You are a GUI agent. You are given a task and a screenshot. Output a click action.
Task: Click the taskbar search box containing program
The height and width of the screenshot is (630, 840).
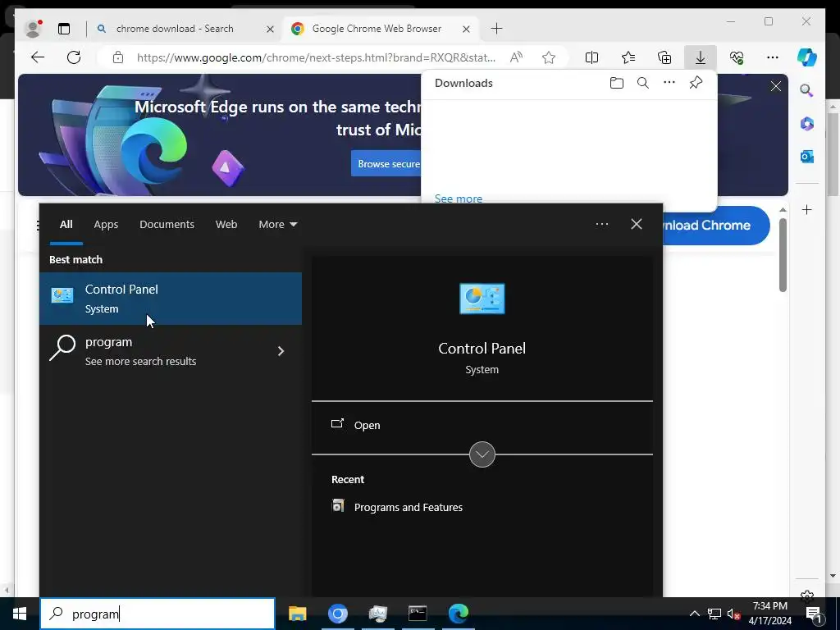point(157,614)
